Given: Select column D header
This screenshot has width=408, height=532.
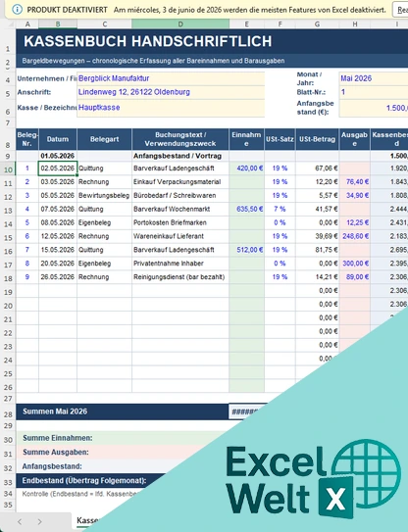Looking at the screenshot, I should 180,24.
